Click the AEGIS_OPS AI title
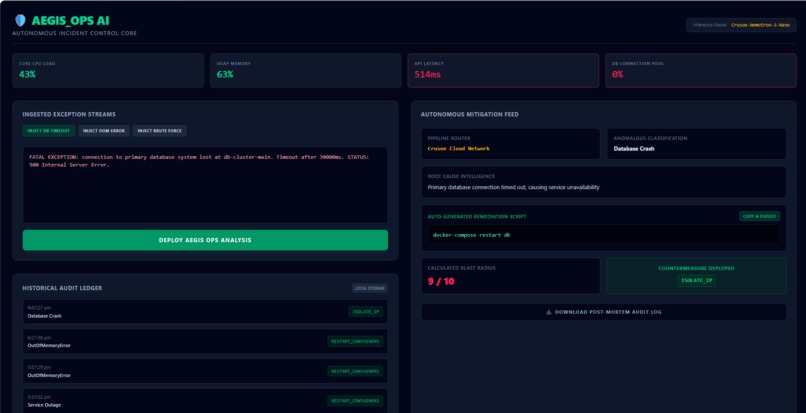Image resolution: width=806 pixels, height=413 pixels. 70,21
